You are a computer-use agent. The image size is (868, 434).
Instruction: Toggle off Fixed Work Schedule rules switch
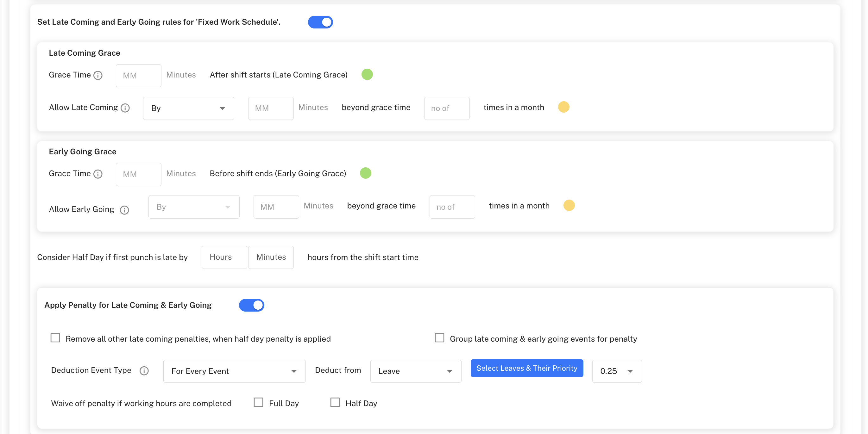(320, 22)
